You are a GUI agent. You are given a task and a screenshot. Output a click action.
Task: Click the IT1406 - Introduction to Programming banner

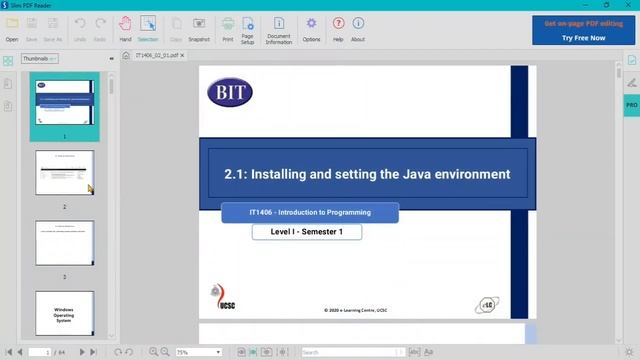click(310, 213)
